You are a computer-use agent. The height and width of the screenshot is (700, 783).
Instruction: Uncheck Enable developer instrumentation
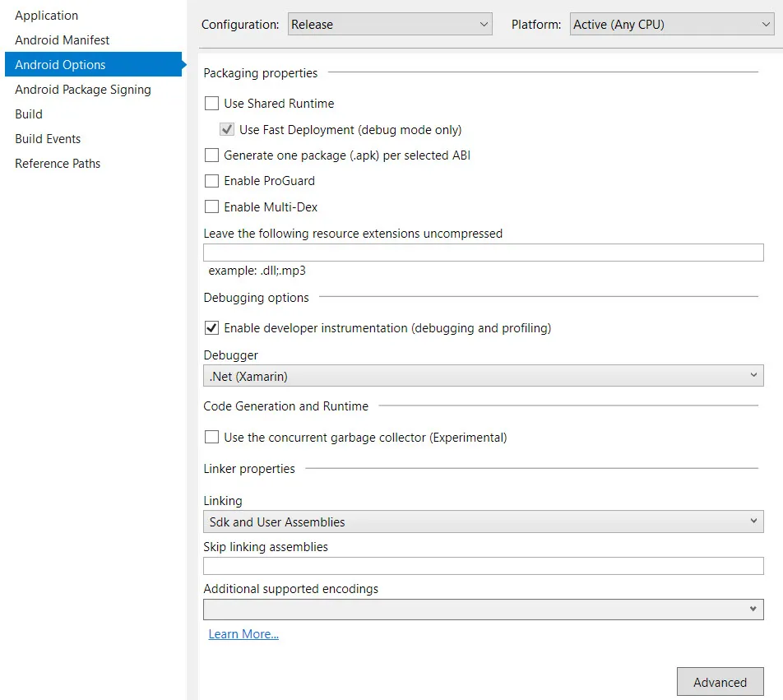[211, 328]
